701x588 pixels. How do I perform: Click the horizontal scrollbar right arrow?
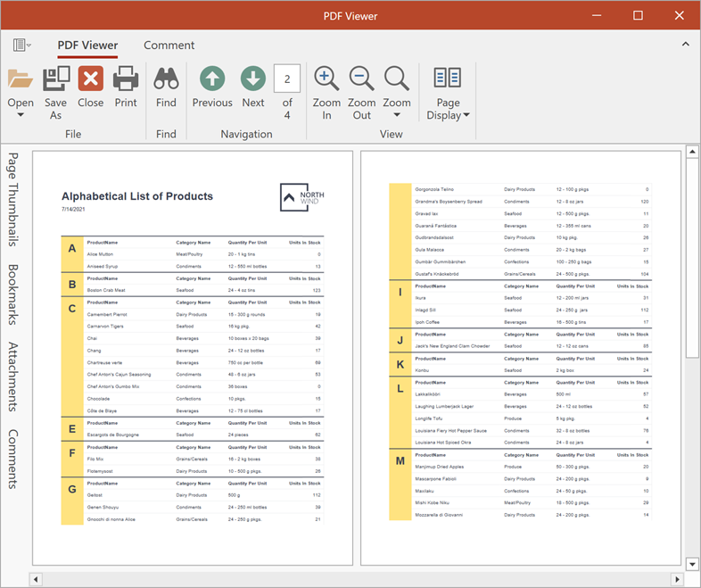click(678, 579)
